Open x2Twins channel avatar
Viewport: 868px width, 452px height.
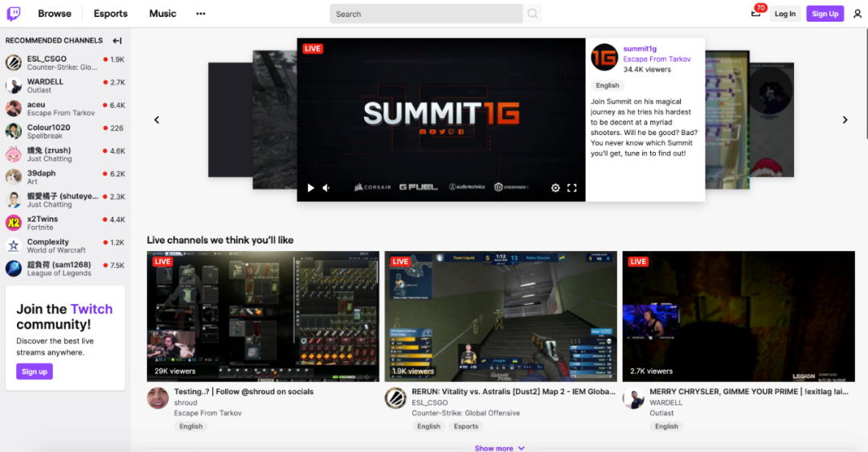(14, 223)
